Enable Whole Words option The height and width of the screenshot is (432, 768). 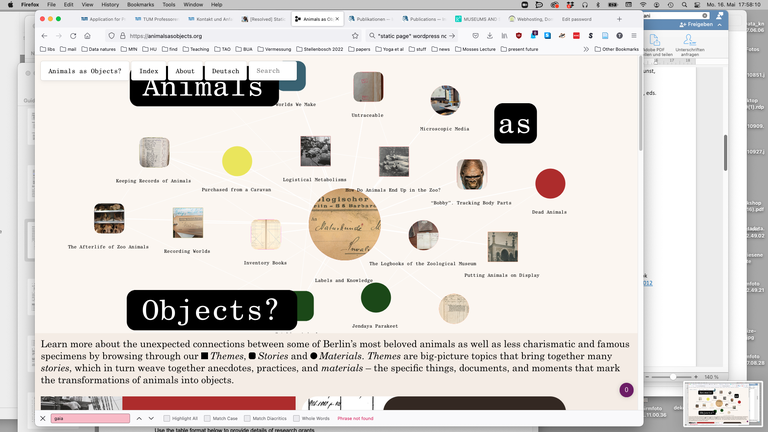coord(296,418)
